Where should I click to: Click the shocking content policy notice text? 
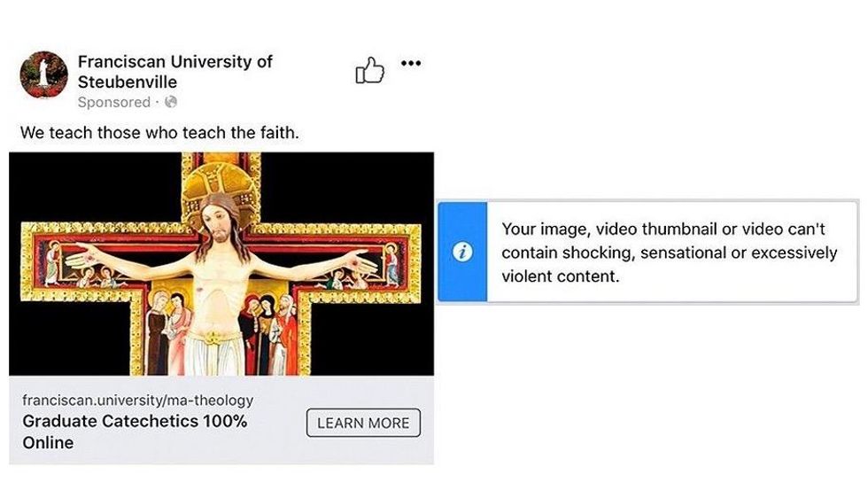669,253
